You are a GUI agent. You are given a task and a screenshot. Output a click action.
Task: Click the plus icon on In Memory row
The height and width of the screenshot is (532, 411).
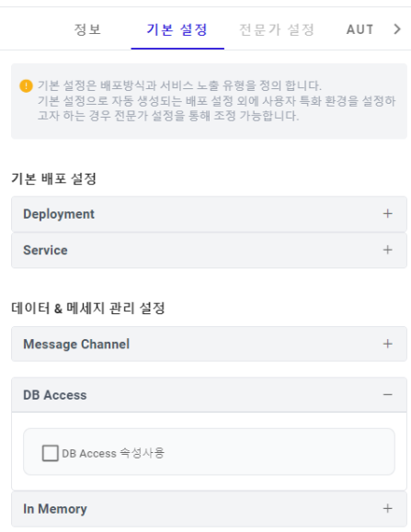388,509
